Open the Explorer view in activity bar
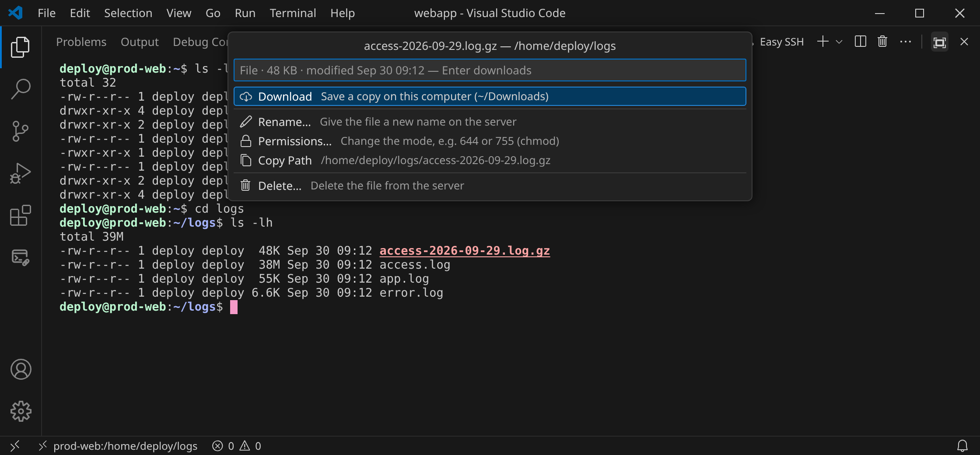The width and height of the screenshot is (980, 455). coord(21,47)
